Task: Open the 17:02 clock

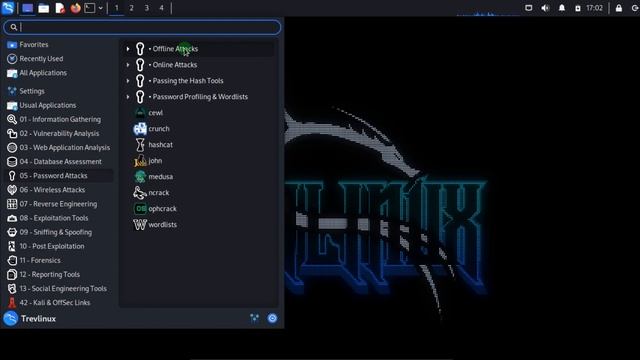Action: (594, 8)
